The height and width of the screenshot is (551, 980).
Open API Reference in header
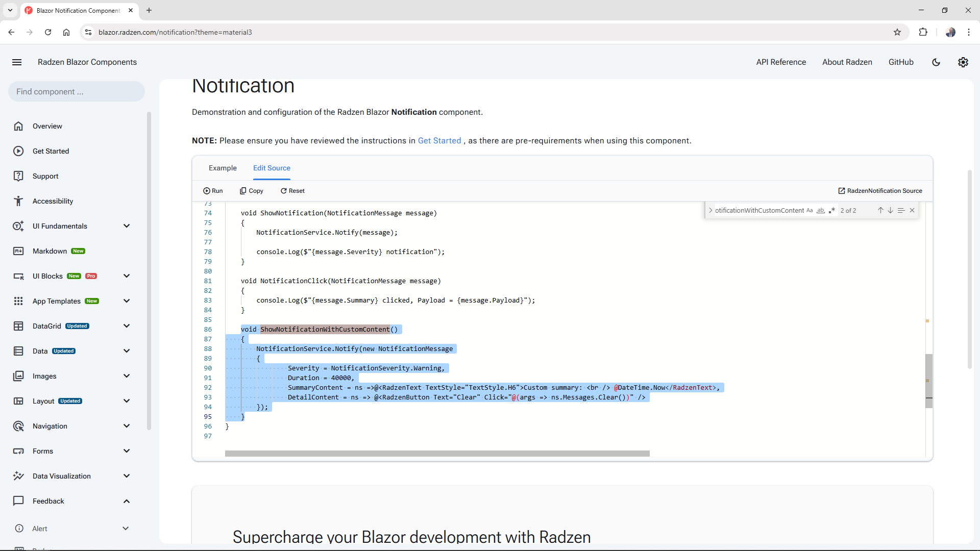click(x=781, y=62)
